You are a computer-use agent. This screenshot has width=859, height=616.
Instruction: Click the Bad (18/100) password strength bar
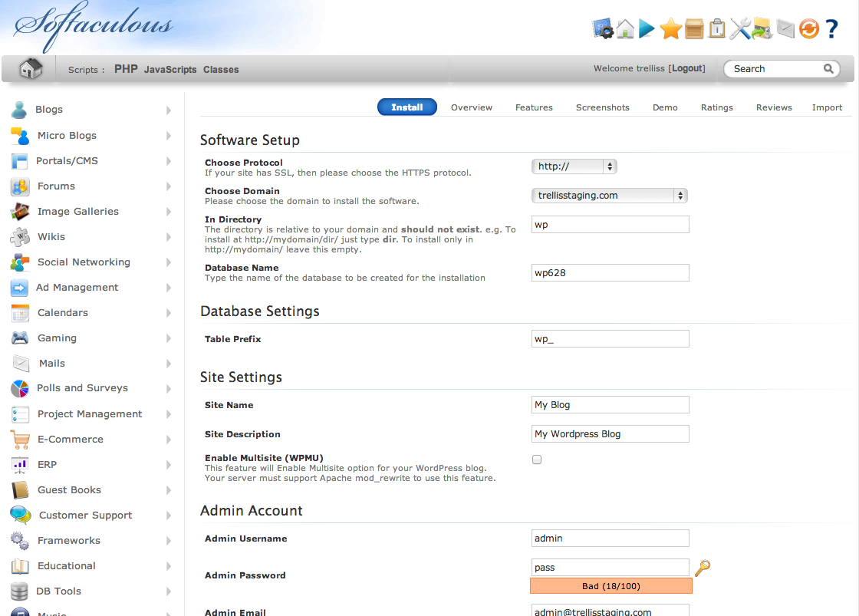tap(611, 586)
